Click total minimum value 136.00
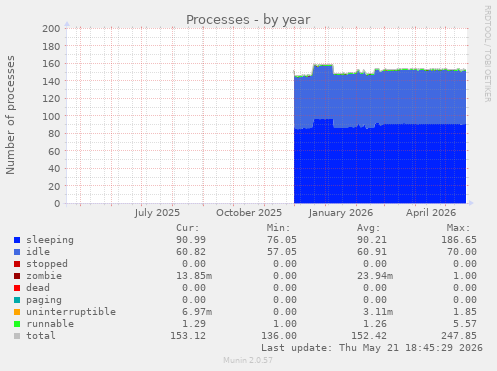This screenshot has width=497, height=371. 279,336
